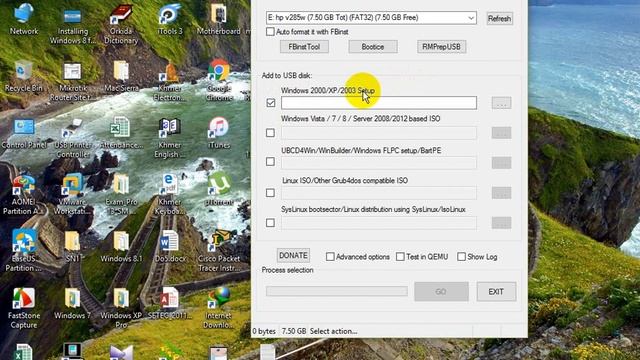Launch iTunes from desktop

[x=219, y=133]
